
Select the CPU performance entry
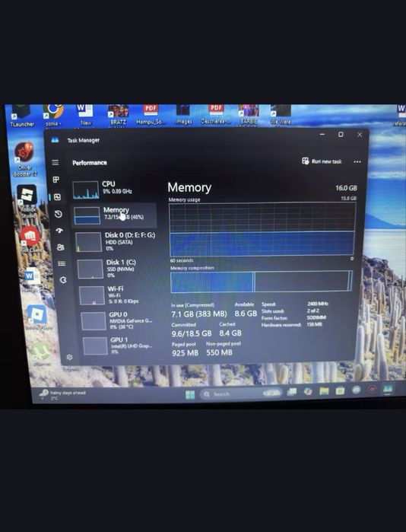point(113,189)
